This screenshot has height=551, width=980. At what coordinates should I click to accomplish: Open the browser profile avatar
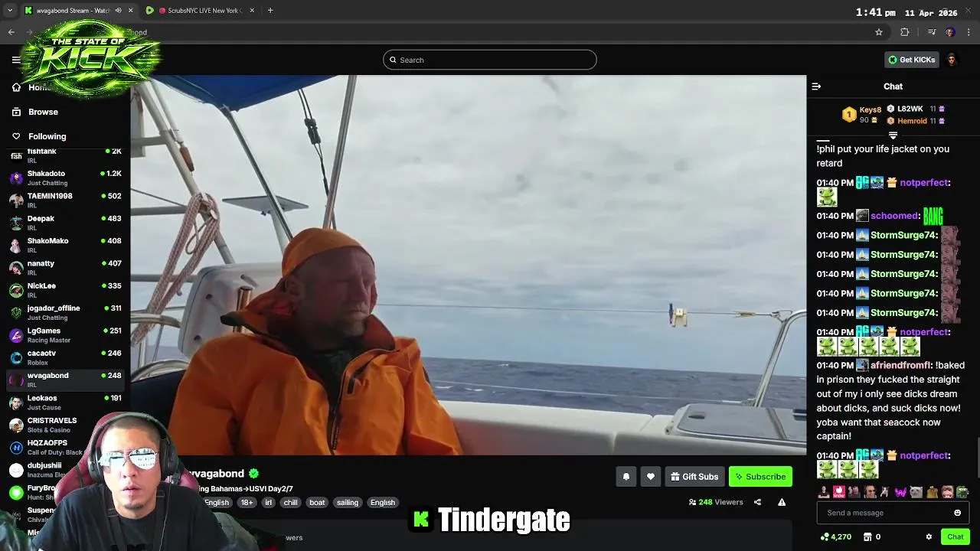(x=950, y=32)
